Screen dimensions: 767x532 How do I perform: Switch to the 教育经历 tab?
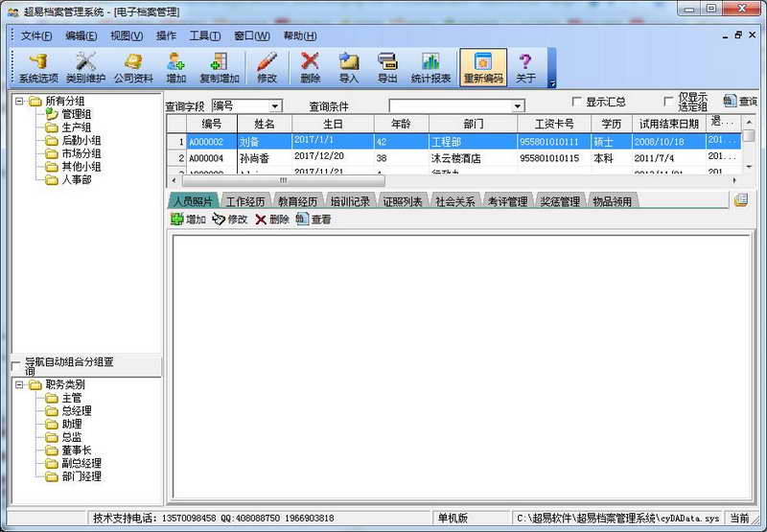297,201
